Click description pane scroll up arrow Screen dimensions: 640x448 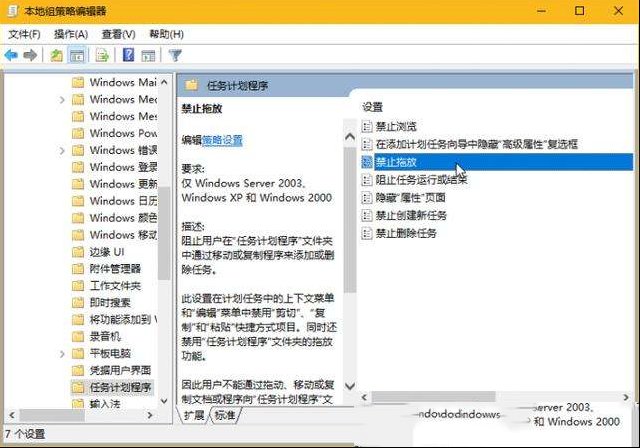coord(350,137)
